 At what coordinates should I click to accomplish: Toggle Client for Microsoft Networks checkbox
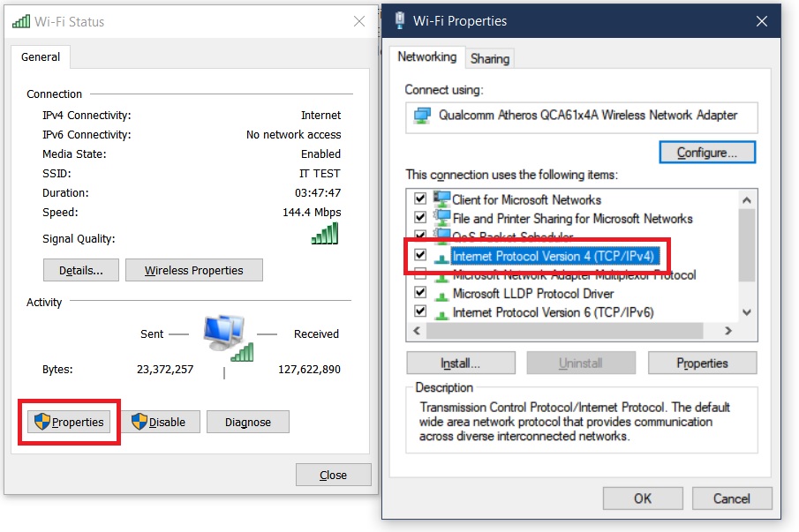pos(420,199)
